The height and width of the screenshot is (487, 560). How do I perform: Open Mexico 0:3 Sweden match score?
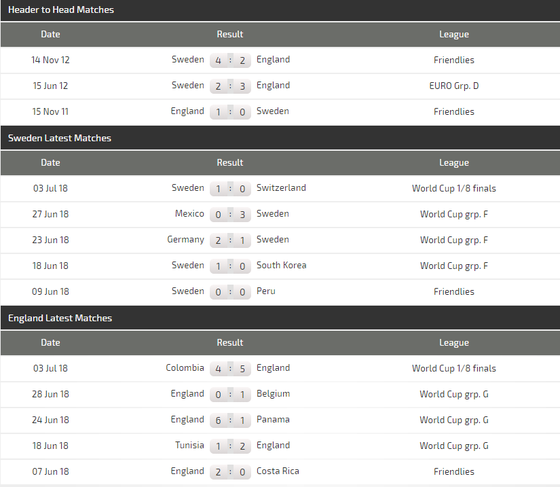(230, 214)
